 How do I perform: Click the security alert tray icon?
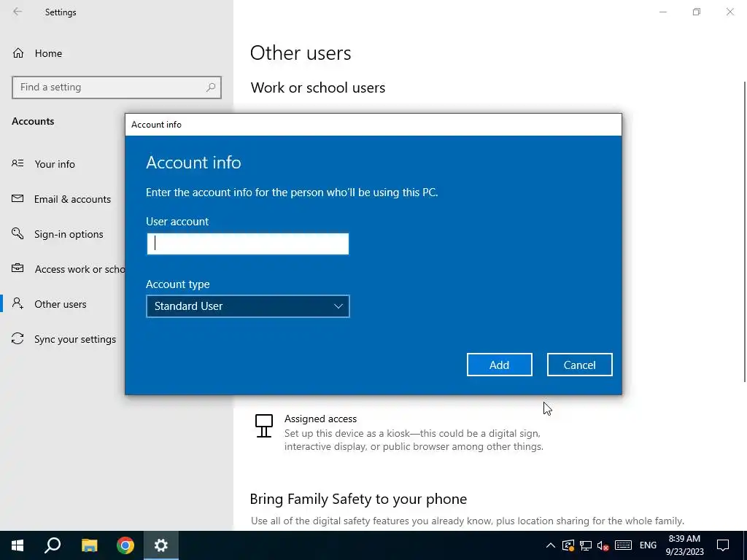point(568,545)
